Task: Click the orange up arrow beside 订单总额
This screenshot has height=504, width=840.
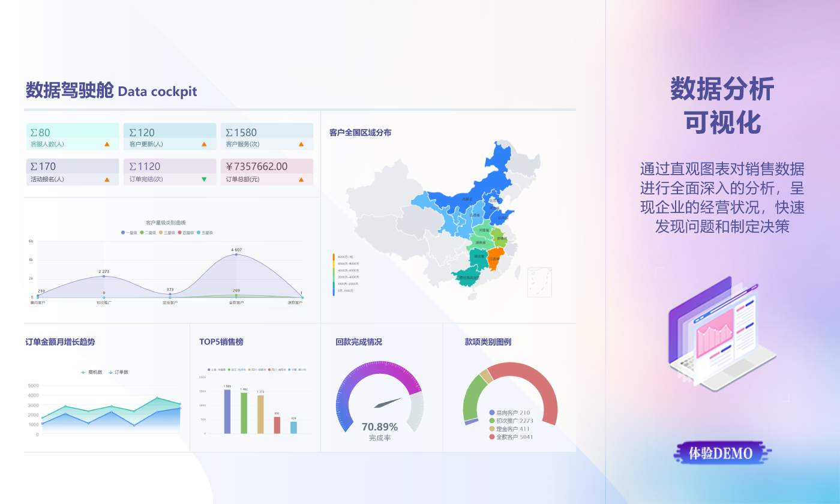Action: [x=301, y=179]
